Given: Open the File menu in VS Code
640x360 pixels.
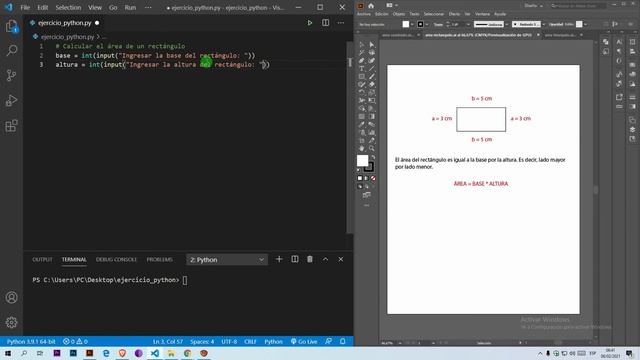Looking at the screenshot, I should 25,7.
